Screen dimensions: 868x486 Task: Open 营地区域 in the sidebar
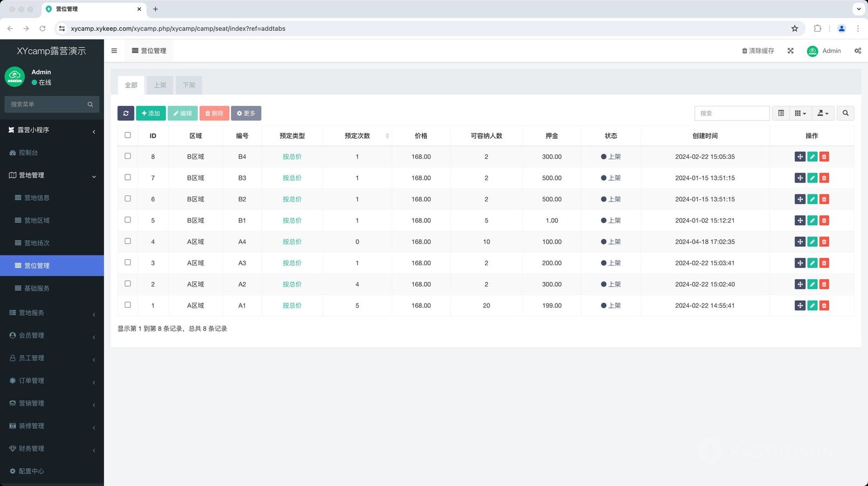[37, 220]
